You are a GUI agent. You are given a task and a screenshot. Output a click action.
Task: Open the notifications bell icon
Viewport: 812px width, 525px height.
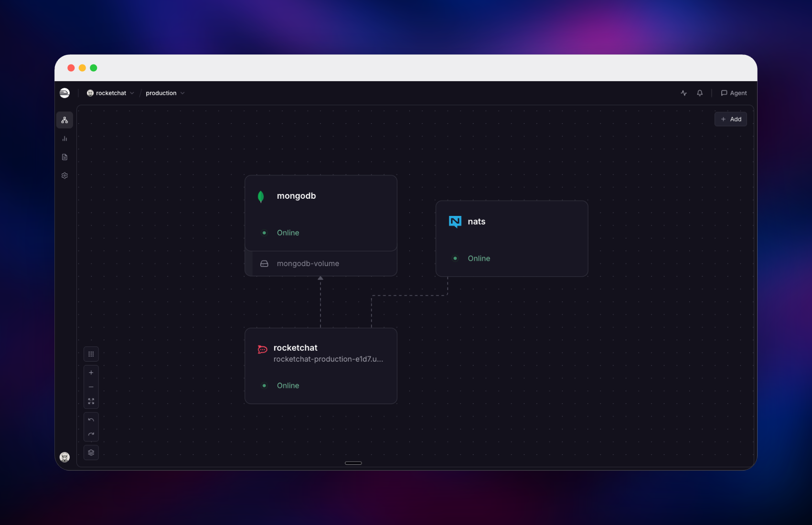click(700, 93)
